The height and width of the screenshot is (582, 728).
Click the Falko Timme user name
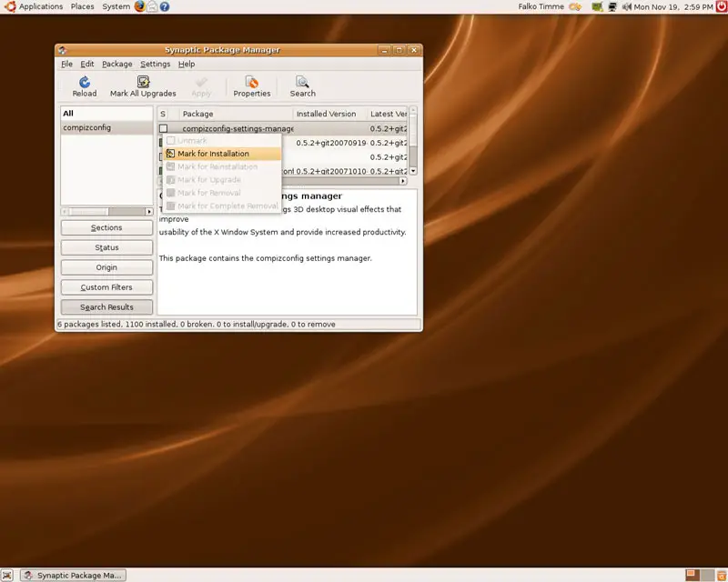[x=541, y=6]
